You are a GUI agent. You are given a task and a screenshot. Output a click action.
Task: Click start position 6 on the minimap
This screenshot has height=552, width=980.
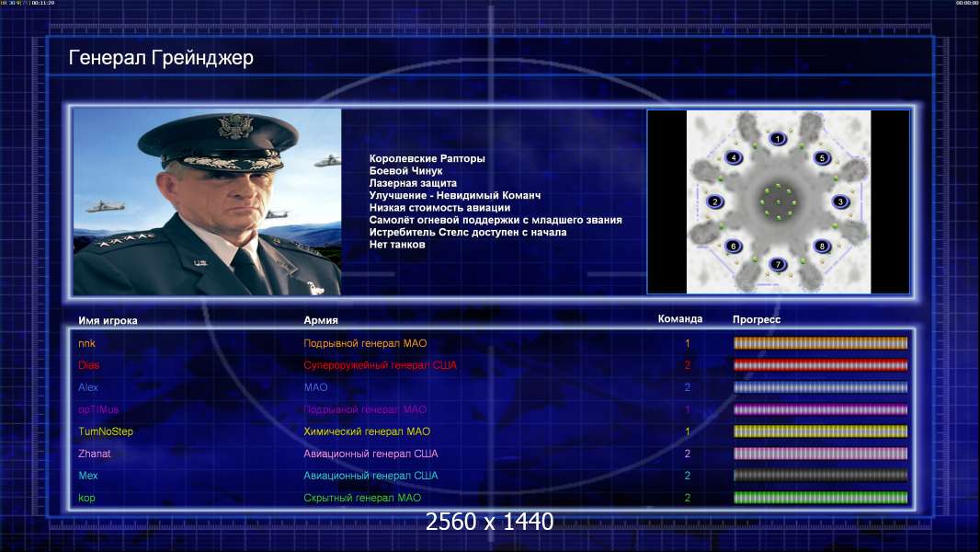click(x=734, y=247)
